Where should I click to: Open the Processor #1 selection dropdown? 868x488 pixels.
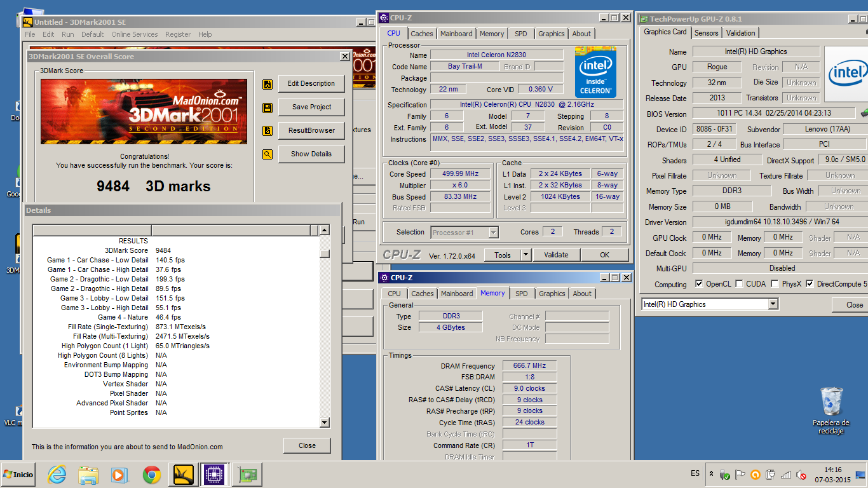coord(493,233)
